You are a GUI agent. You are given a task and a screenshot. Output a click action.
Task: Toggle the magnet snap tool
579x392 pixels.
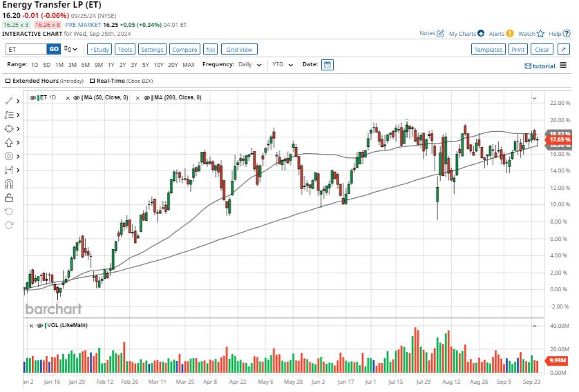(9, 184)
